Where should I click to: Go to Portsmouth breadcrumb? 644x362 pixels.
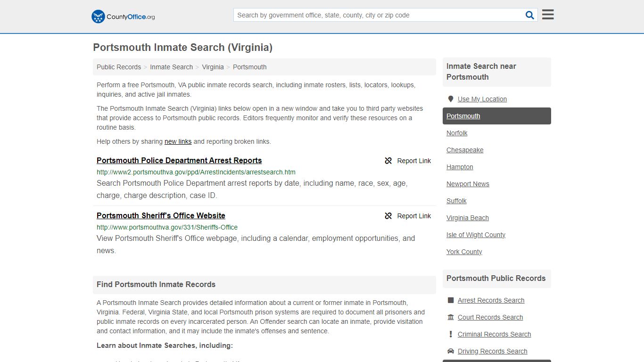pos(249,67)
